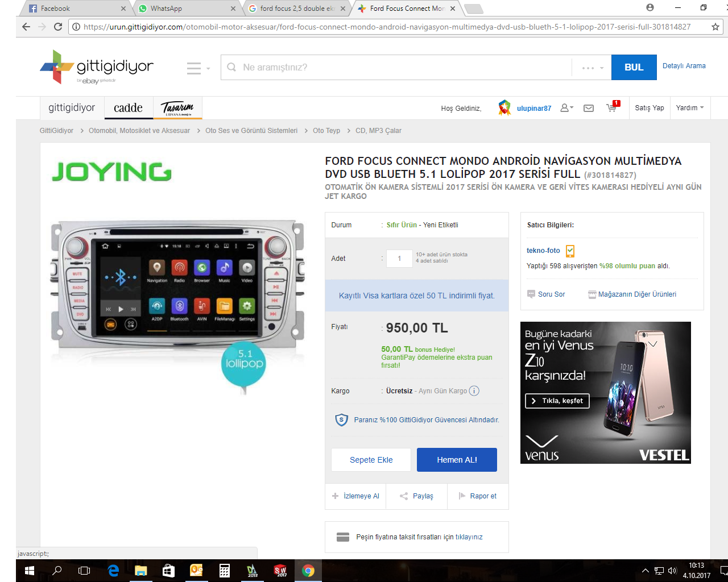Switch to the Facebook browser tab
The height and width of the screenshot is (582, 728).
point(74,9)
